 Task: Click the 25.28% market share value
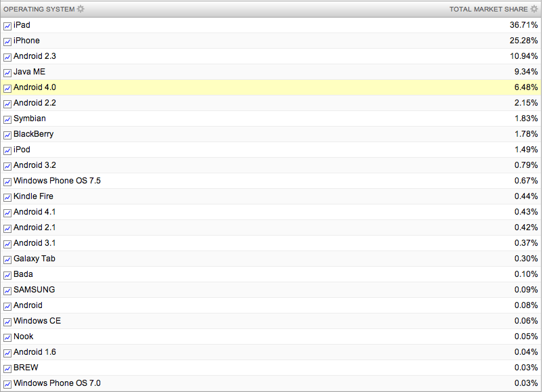tap(523, 41)
